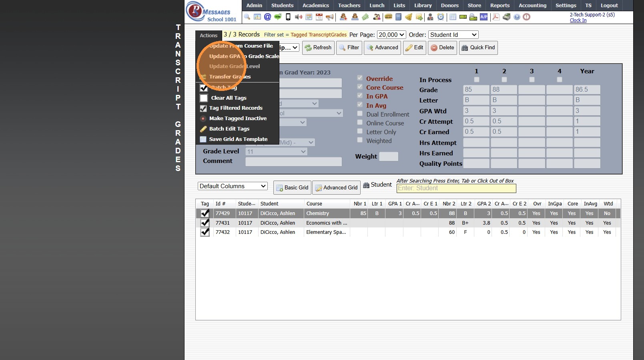Image resolution: width=644 pixels, height=360 pixels.
Task: Select Transfer Grades from Actions menu
Action: pos(230,77)
